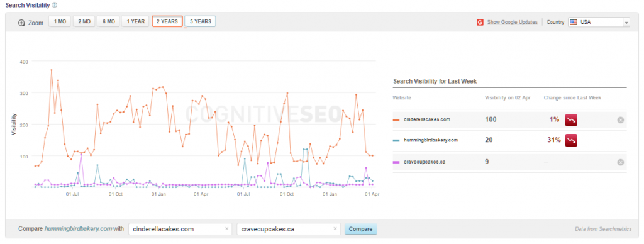The image size is (644, 244).
Task: Click the Compare button
Action: pyautogui.click(x=360, y=229)
